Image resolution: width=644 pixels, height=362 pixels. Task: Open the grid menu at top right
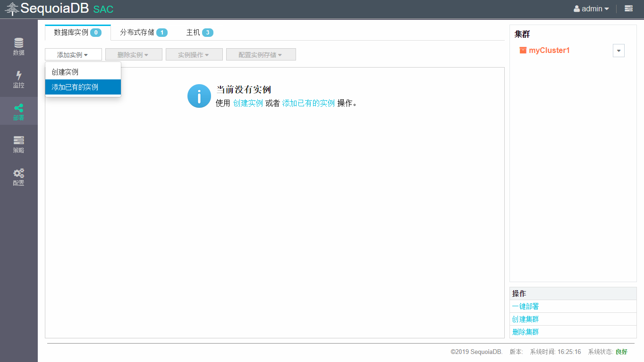628,9
